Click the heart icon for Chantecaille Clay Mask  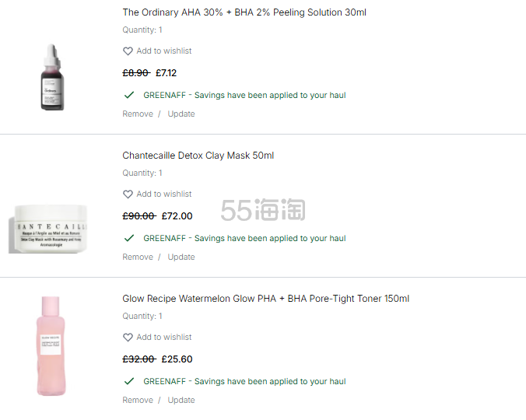tap(128, 194)
